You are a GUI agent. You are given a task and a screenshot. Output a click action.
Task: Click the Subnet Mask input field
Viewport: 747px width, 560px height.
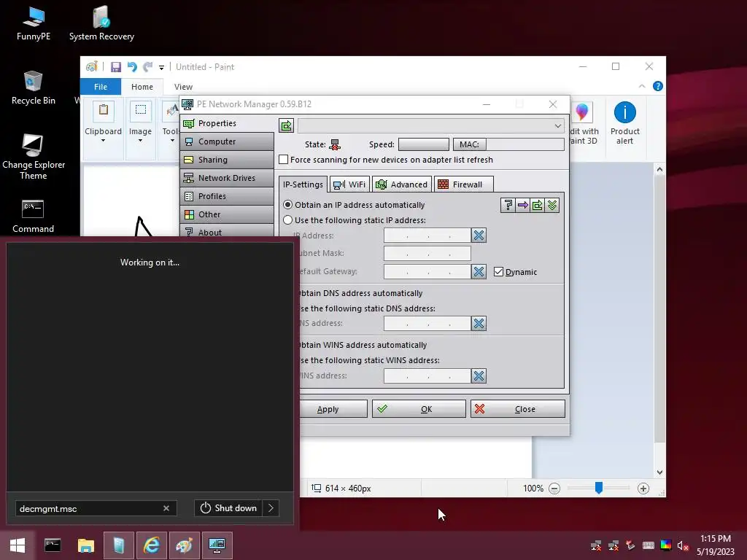(427, 253)
